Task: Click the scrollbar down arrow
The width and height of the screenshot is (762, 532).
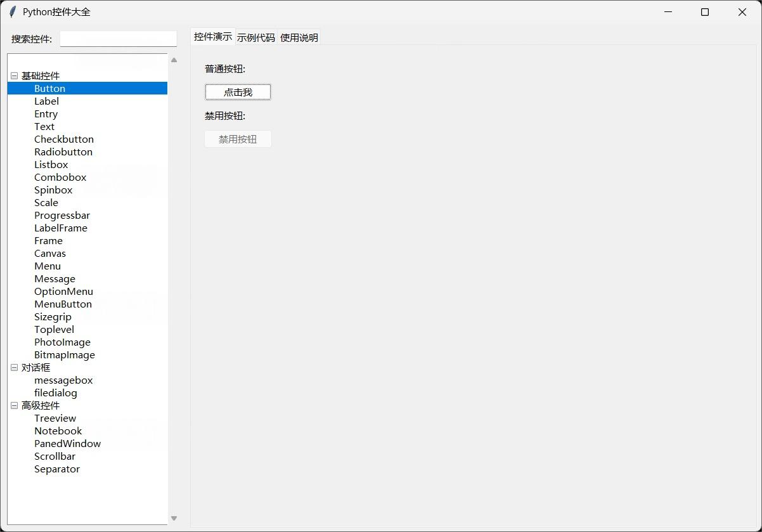Action: pos(174,518)
